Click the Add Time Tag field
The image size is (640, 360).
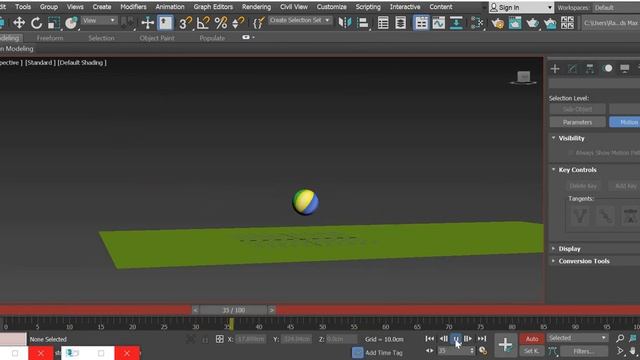point(384,353)
